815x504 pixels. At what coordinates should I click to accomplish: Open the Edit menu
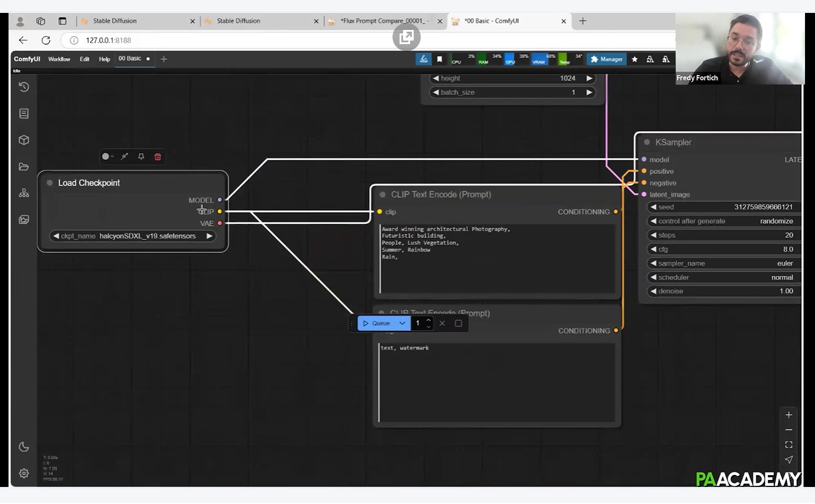tap(85, 59)
